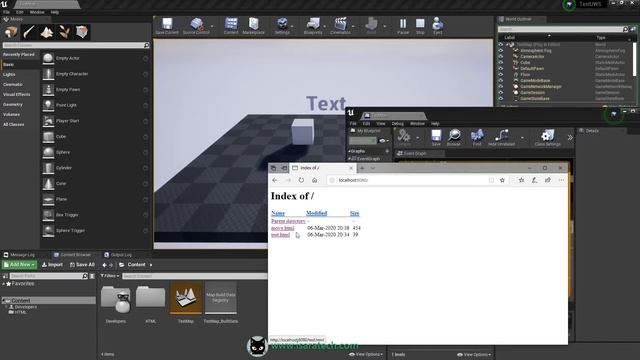Expand Blueprint toolbar overflow chevrons

pyautogui.click(x=570, y=138)
